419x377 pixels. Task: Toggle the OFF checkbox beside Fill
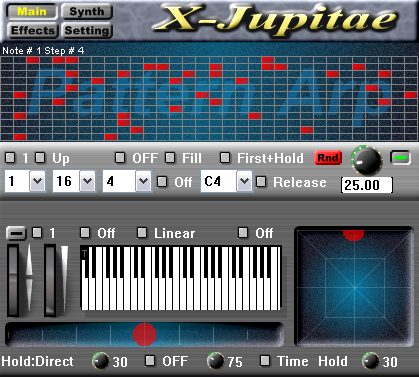(120, 158)
